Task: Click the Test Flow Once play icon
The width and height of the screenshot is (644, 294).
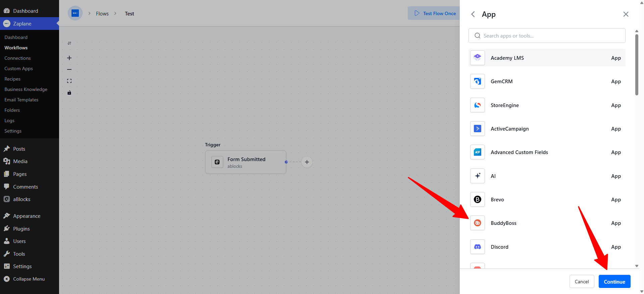Action: click(x=417, y=13)
